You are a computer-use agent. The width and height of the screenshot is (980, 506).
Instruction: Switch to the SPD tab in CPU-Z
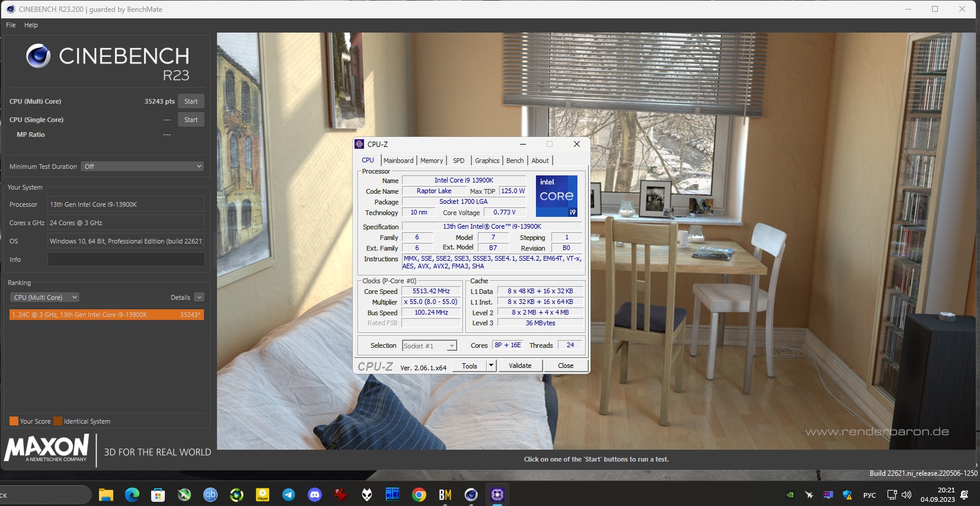point(459,161)
